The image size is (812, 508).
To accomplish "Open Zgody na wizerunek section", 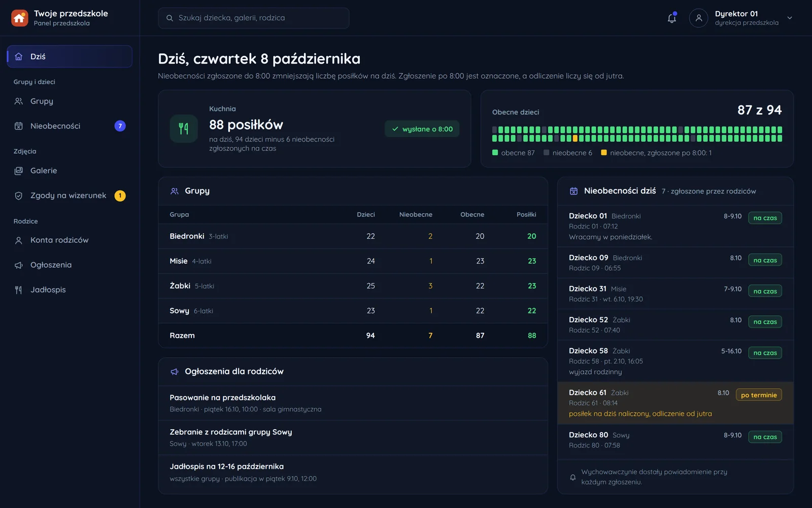I will (x=70, y=196).
